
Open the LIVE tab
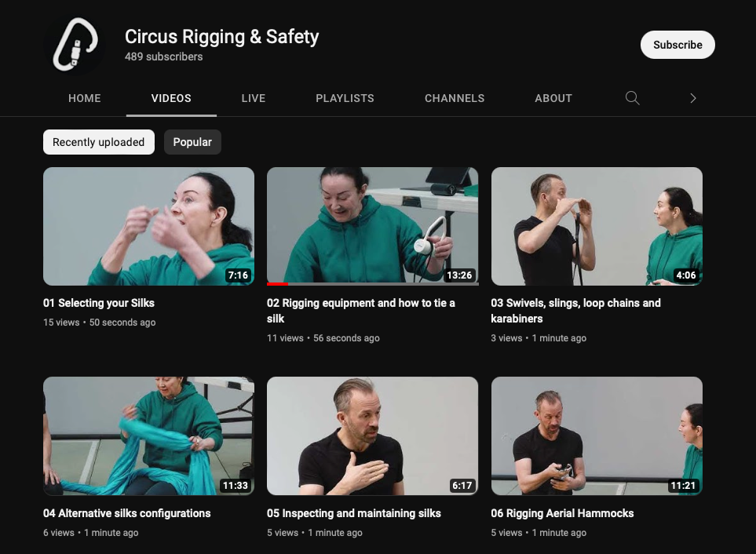point(254,98)
